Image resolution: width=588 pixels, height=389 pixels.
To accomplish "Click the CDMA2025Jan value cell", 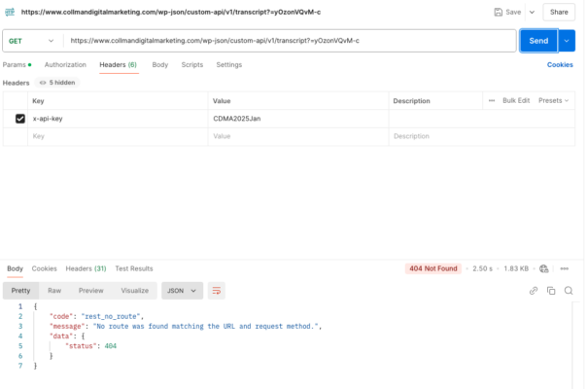I will (x=298, y=119).
